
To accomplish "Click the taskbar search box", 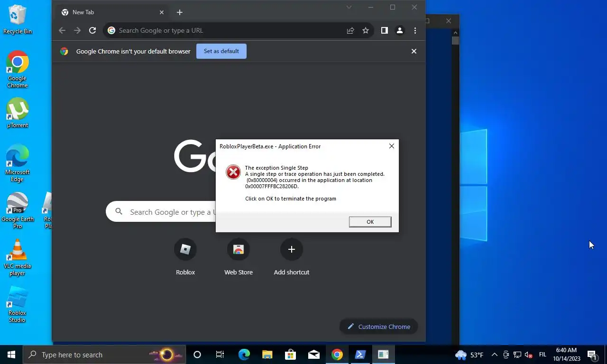I will (x=104, y=355).
